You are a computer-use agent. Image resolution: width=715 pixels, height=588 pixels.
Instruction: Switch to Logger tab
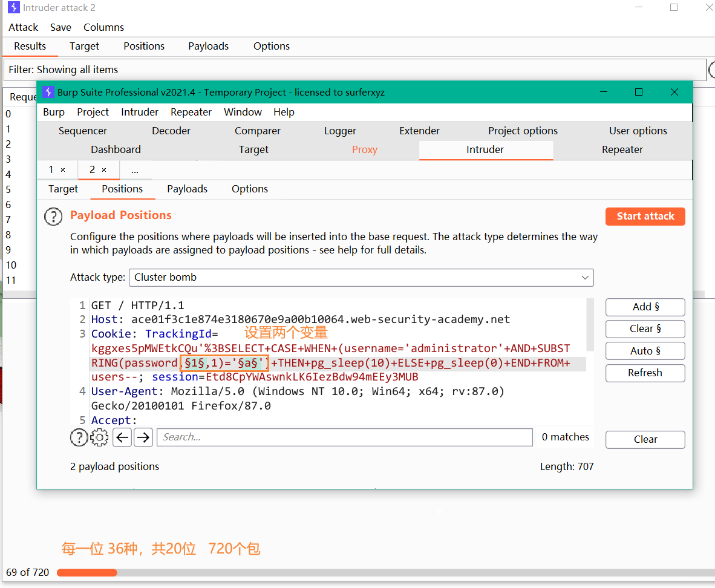[340, 131]
